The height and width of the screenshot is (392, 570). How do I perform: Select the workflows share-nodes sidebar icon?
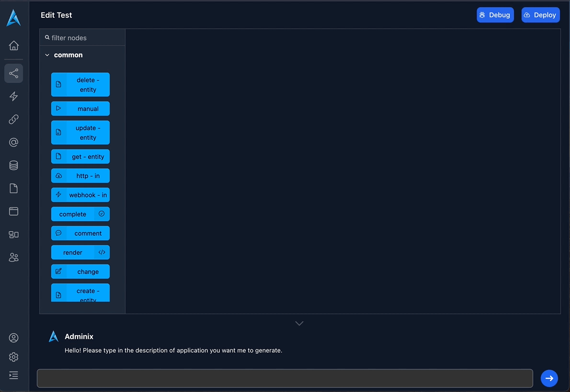tap(14, 73)
